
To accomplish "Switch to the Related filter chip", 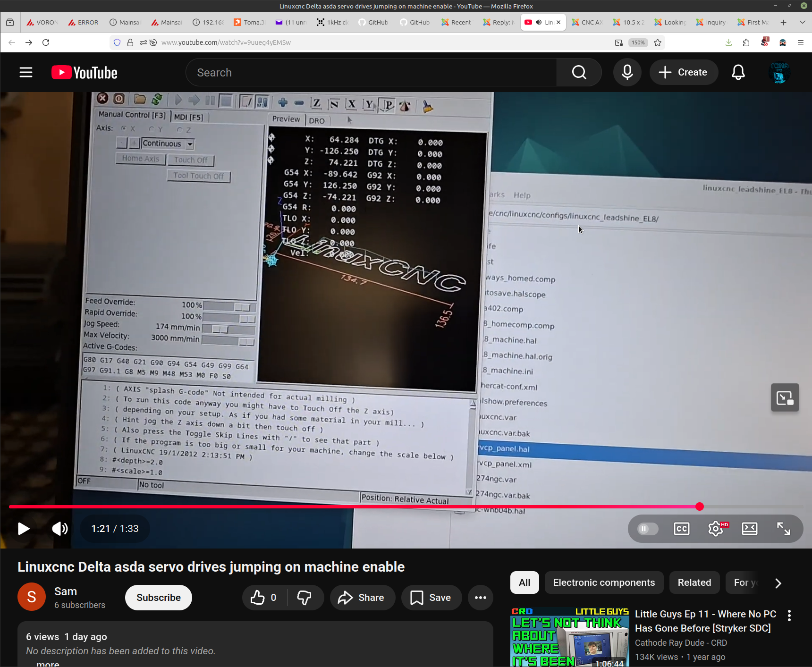I will click(694, 583).
